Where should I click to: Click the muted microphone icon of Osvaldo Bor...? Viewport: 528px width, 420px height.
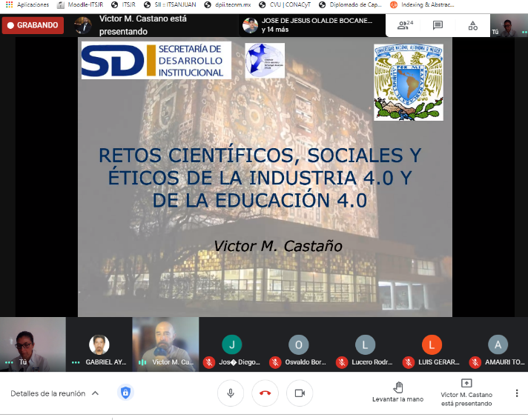tap(275, 362)
